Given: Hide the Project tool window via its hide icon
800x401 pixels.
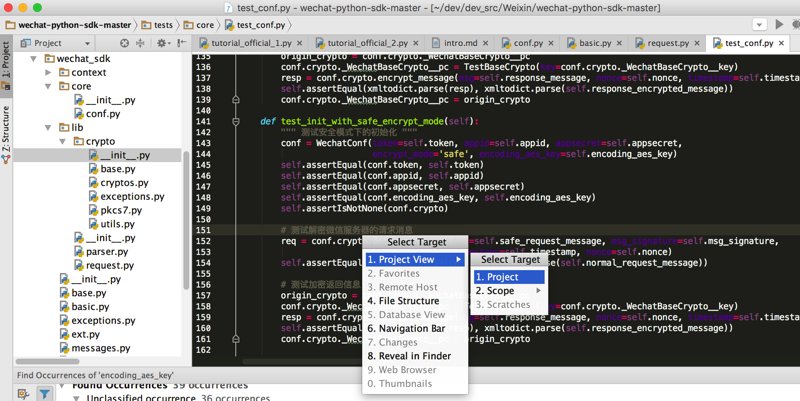Looking at the screenshot, I should click(x=181, y=43).
